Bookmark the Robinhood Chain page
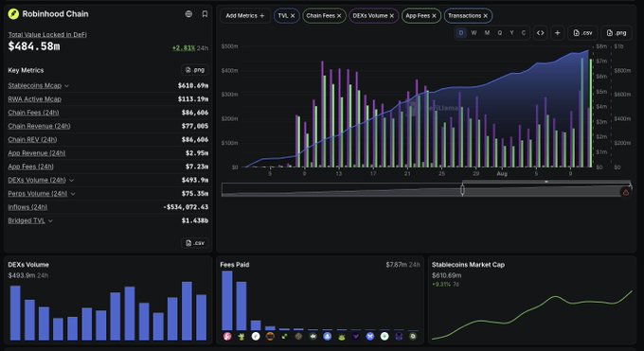This screenshot has width=644, height=351. pyautogui.click(x=205, y=14)
